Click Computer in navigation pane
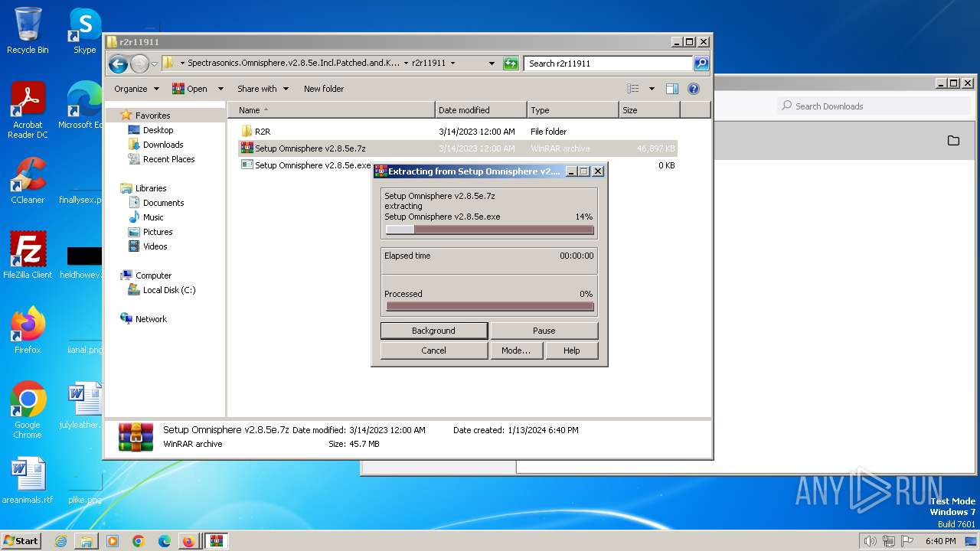980x551 pixels. point(153,275)
